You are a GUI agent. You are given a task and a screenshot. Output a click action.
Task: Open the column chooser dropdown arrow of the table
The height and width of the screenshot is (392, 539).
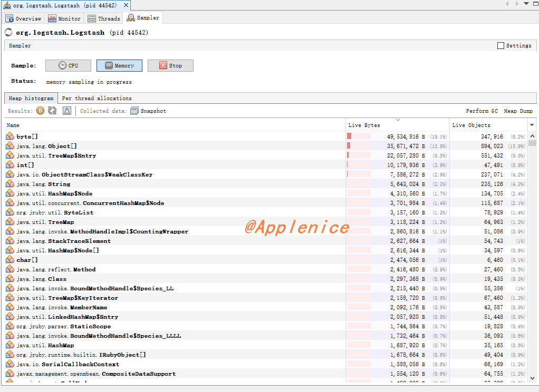[532, 125]
